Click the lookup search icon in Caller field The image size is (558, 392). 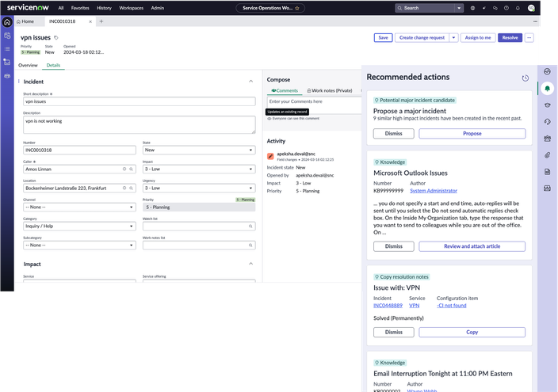tap(131, 169)
